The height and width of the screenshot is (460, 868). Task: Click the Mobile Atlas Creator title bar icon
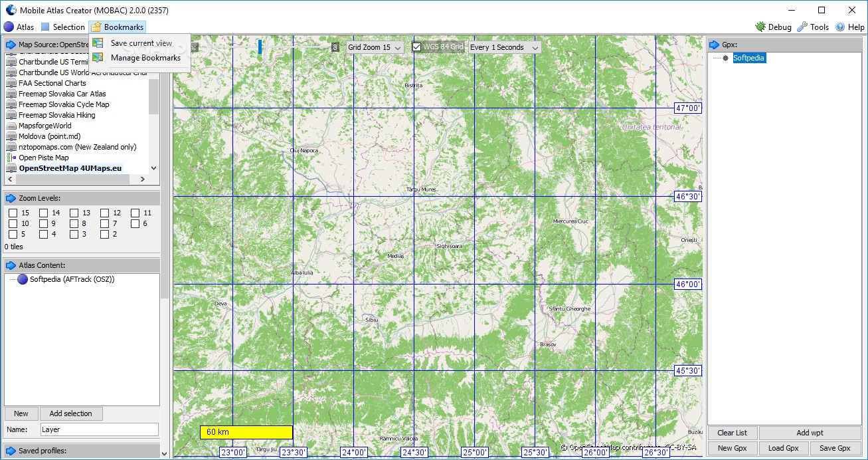(x=11, y=10)
